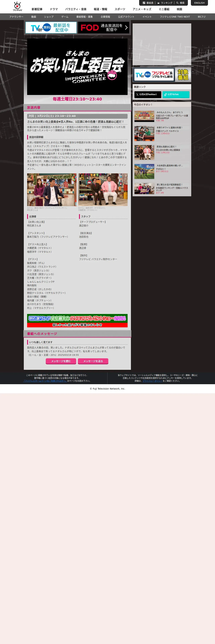Open the TVer フジテレビ系リアルタイム配信 banner
This screenshot has width=215, height=644.
(x=162, y=75)
